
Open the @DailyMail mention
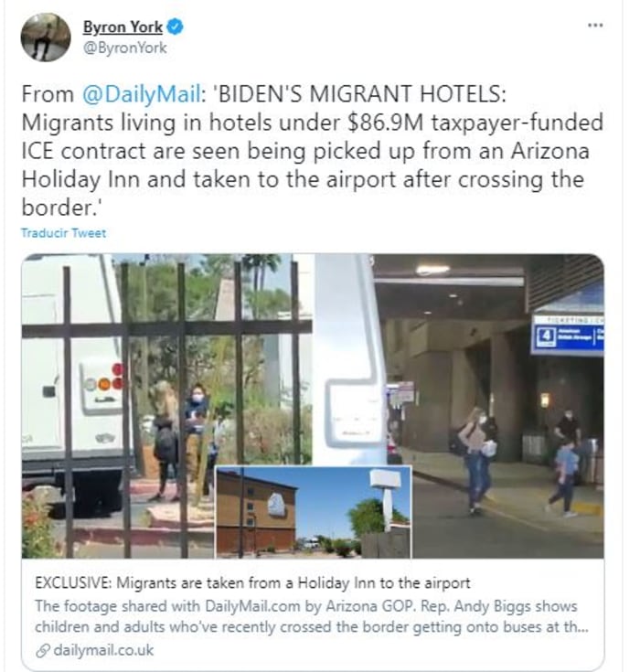point(142,94)
